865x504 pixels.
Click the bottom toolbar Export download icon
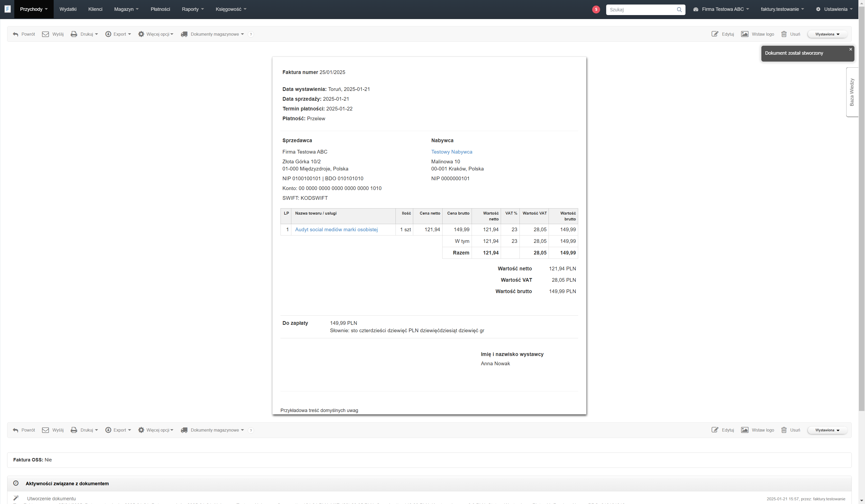click(x=108, y=430)
